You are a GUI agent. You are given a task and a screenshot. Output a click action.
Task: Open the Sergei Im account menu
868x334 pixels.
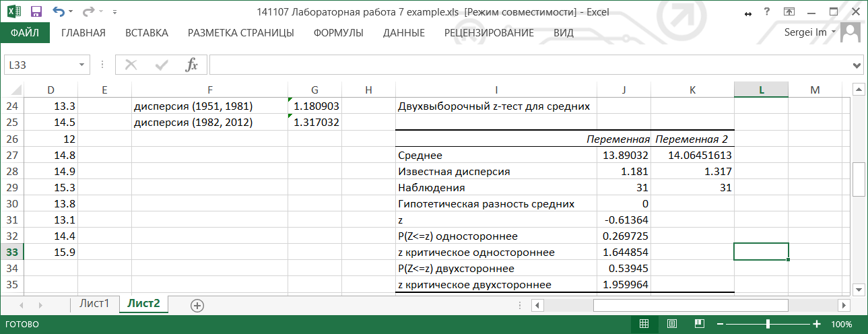(811, 32)
